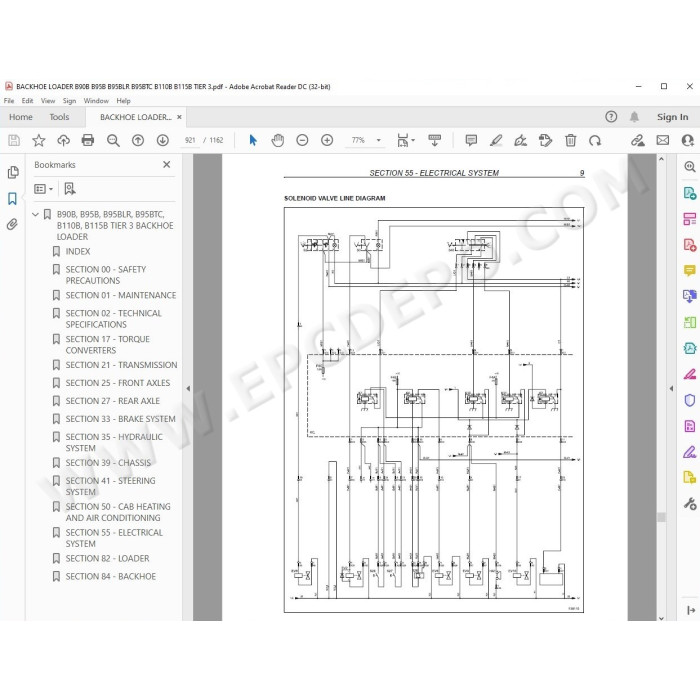Share a link to the file
The height and width of the screenshot is (700, 700).
point(638,141)
